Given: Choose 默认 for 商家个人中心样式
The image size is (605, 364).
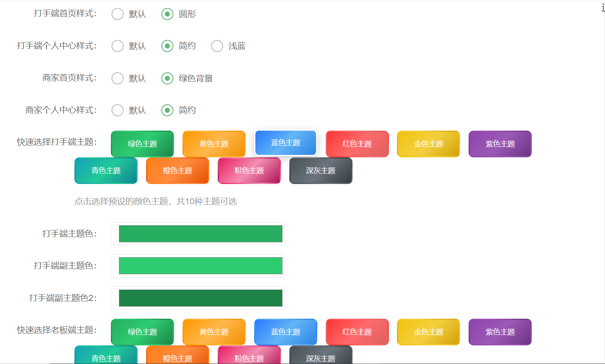Looking at the screenshot, I should point(117,110).
